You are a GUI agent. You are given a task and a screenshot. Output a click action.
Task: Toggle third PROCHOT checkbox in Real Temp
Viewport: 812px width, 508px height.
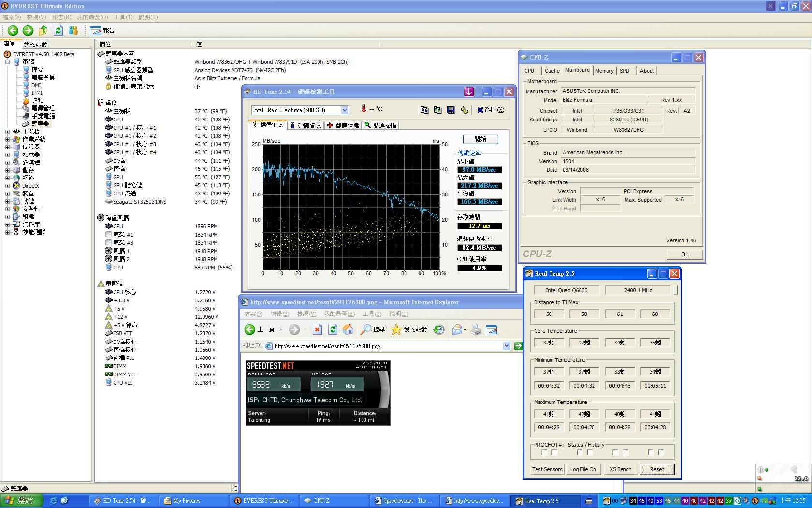tap(580, 453)
